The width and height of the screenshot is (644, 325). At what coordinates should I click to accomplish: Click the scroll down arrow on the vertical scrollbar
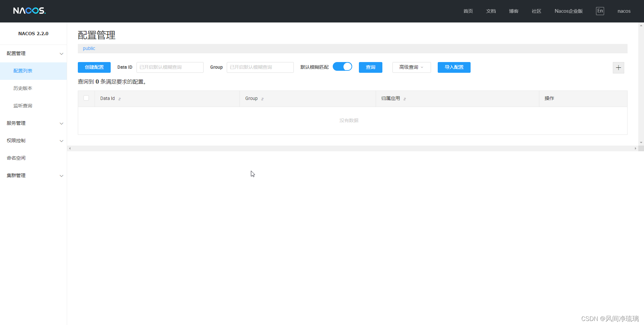pos(641,143)
